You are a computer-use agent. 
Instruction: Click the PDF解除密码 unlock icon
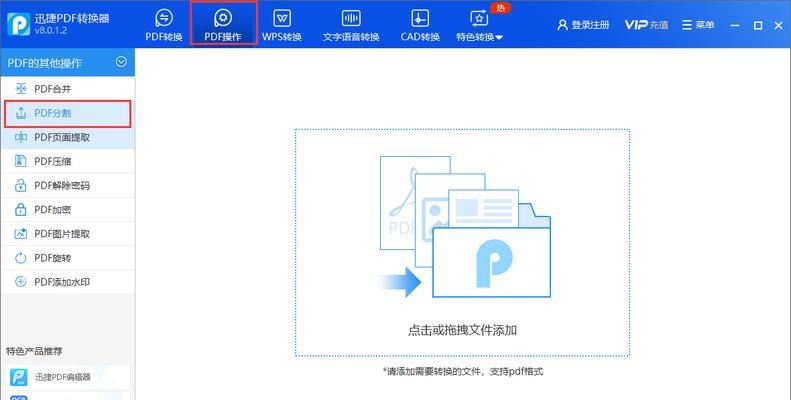pyautogui.click(x=21, y=185)
